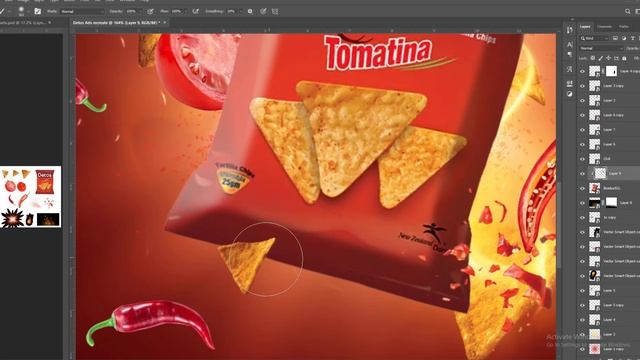Open symmetry paint options icon
The height and width of the screenshot is (360, 640).
coord(275,11)
